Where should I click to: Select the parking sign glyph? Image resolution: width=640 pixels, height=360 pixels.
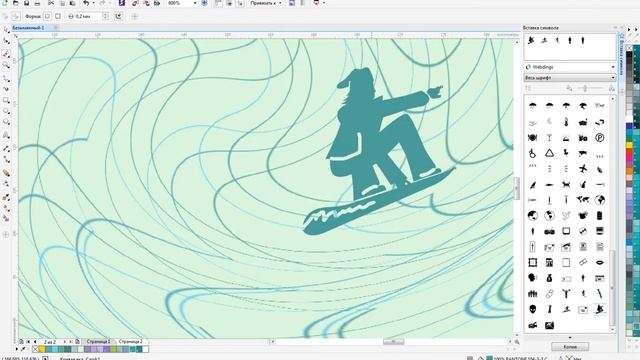tap(599, 138)
